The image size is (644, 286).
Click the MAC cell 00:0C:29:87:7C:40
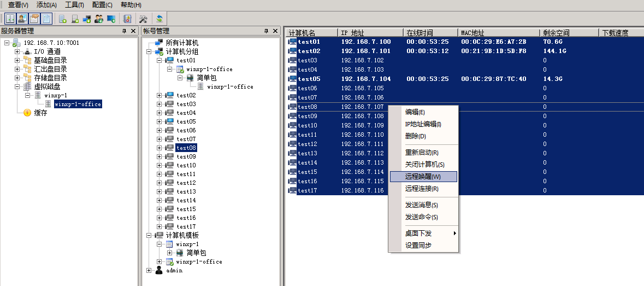[x=494, y=79]
